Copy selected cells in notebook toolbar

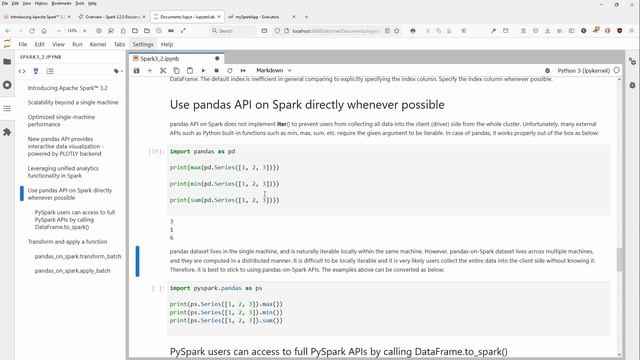pyautogui.click(x=176, y=71)
